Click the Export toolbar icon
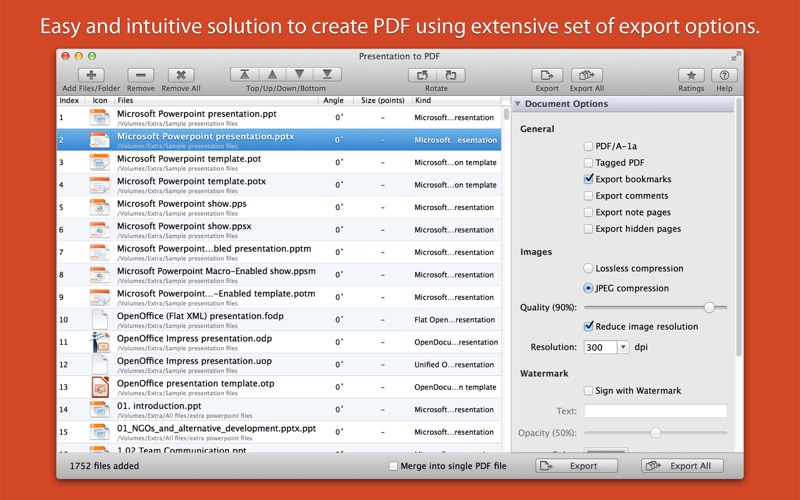Screen dimensions: 800x500 [547, 76]
